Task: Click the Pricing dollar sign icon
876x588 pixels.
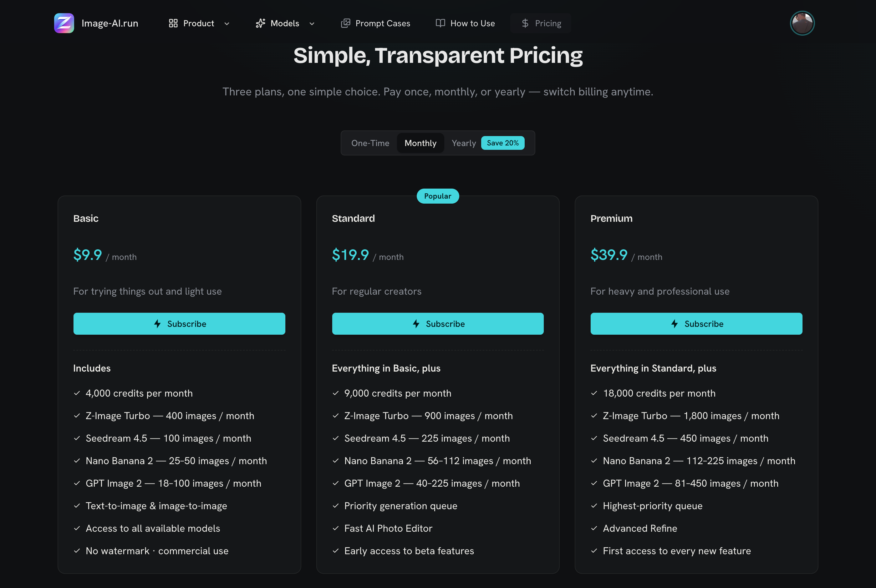Action: (x=525, y=23)
